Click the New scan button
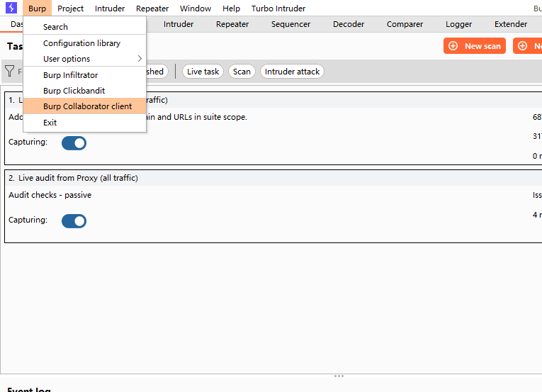The width and height of the screenshot is (542, 392). [x=475, y=45]
